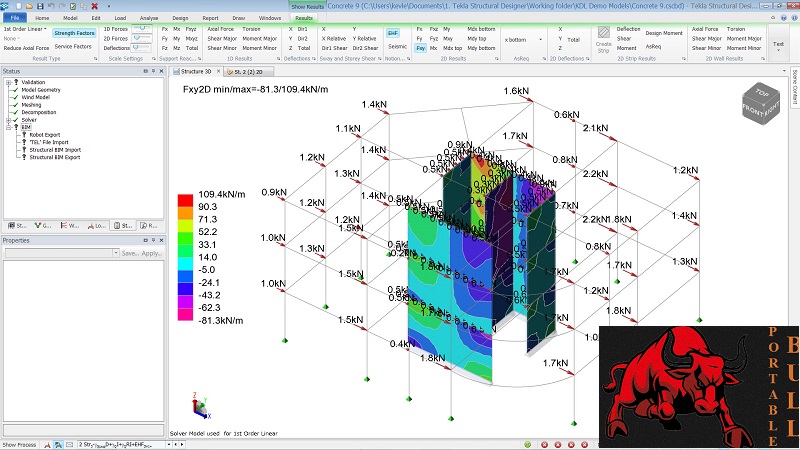
Task: Click the Loading icon tab below Status panel
Action: click(x=96, y=225)
